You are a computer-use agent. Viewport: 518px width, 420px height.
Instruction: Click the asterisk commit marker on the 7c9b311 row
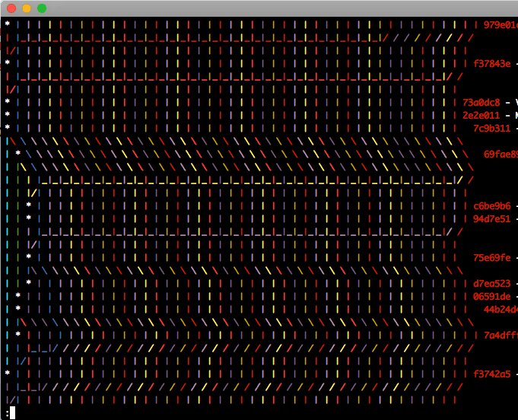pyautogui.click(x=8, y=127)
